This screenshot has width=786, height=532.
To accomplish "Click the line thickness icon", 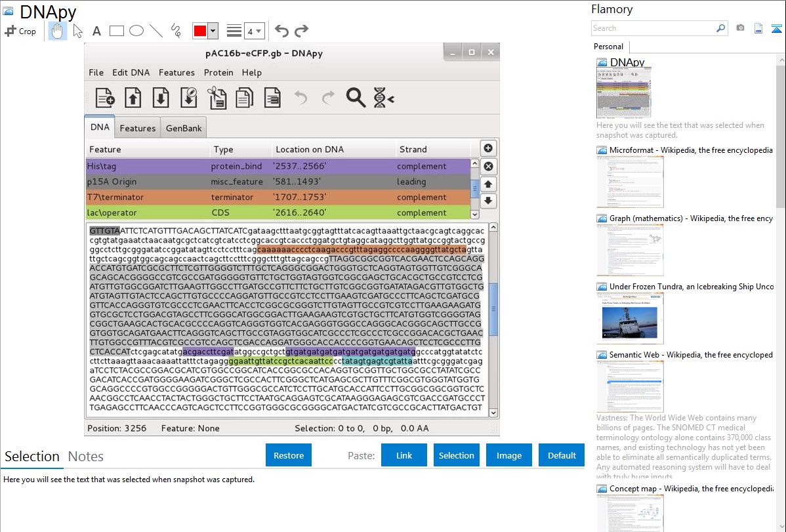I will pyautogui.click(x=234, y=31).
